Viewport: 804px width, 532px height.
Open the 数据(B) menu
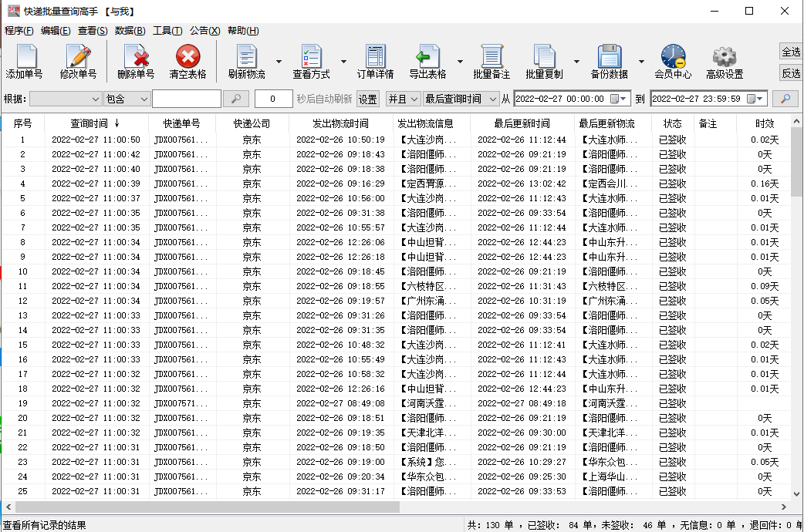pos(130,31)
